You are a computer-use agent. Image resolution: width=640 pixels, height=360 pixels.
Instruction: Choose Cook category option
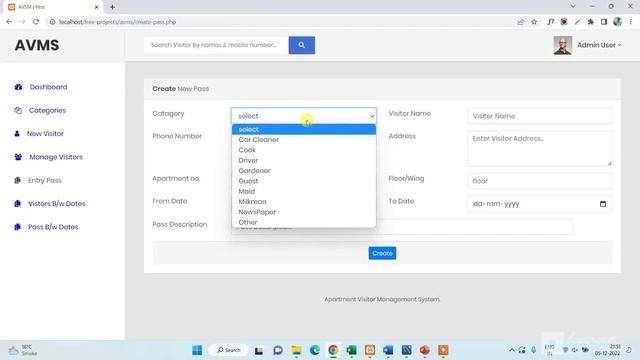coord(304,150)
